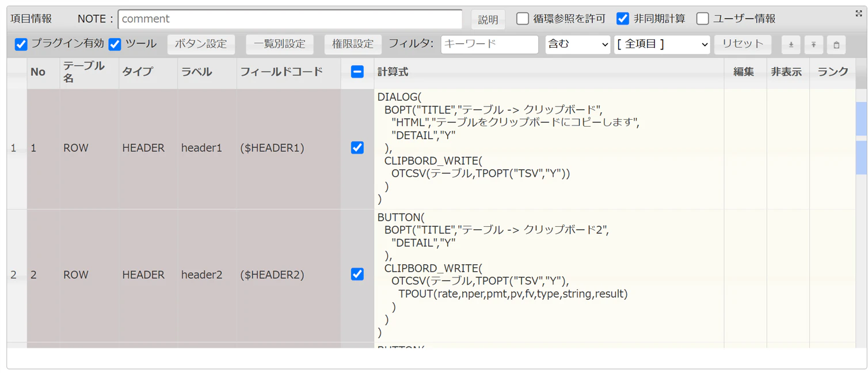Toggle the プラグイン有効 checkbox
Screen dimensions: 868x373
pyautogui.click(x=21, y=44)
